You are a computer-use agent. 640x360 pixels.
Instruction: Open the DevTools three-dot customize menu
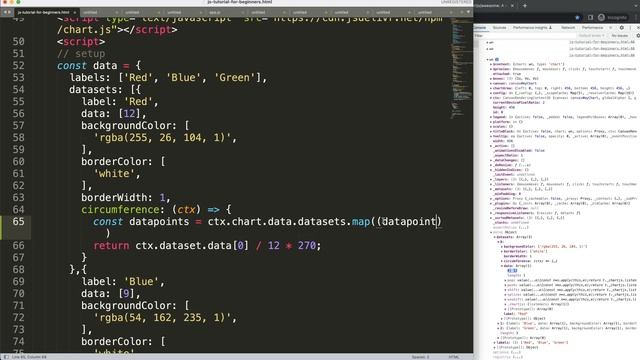pyautogui.click(x=630, y=28)
